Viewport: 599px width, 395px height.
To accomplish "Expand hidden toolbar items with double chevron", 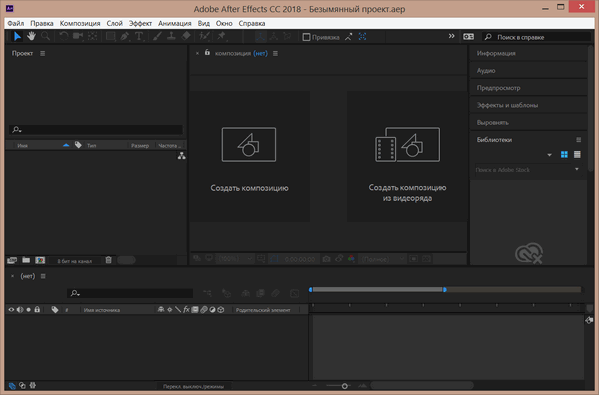I will (452, 36).
